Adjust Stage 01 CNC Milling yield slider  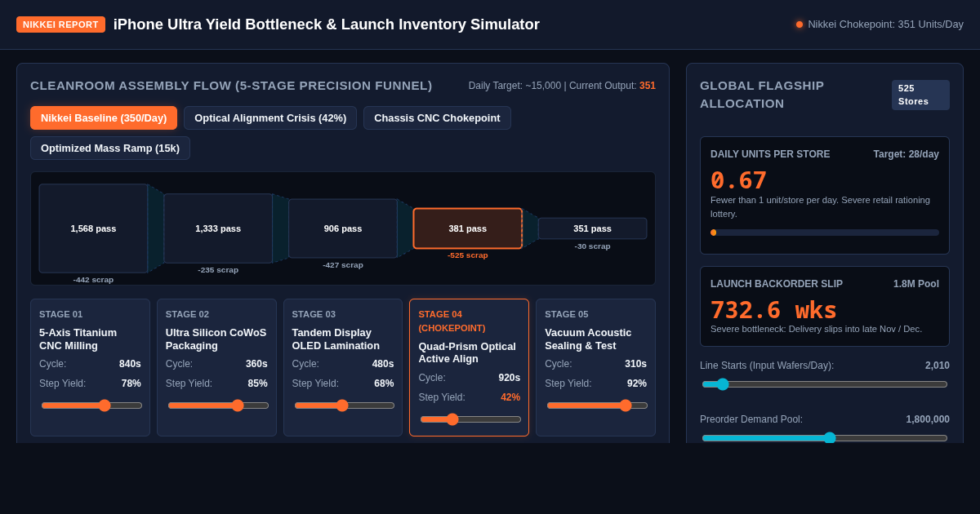[x=91, y=405]
